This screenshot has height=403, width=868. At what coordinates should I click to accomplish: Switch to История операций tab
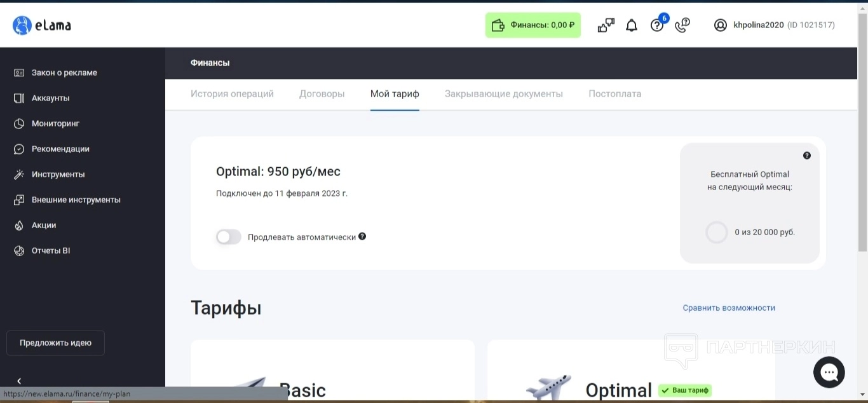click(232, 94)
